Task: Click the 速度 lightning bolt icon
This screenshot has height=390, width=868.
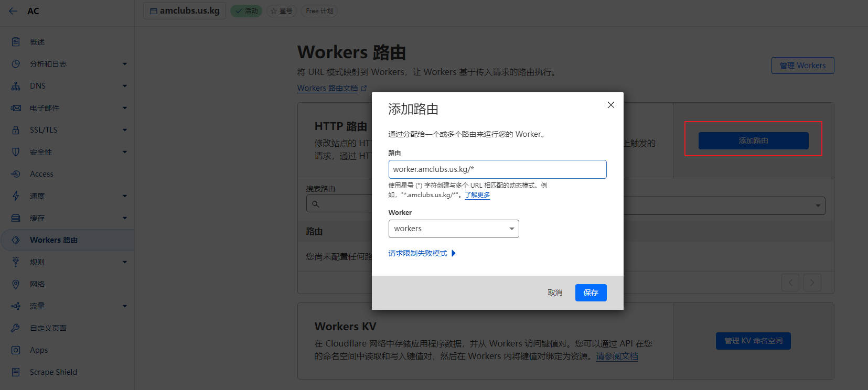Action: click(16, 196)
